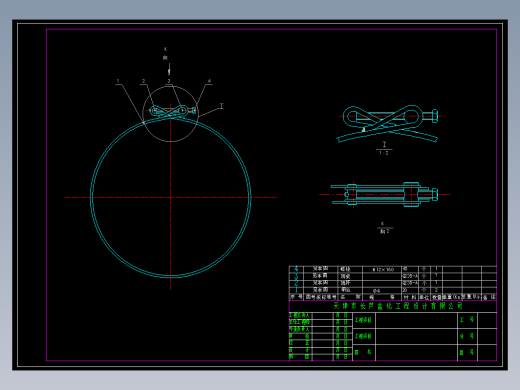Click the horizontal red centerline of circle
Viewport: 520px width, 390px height.
[170, 197]
